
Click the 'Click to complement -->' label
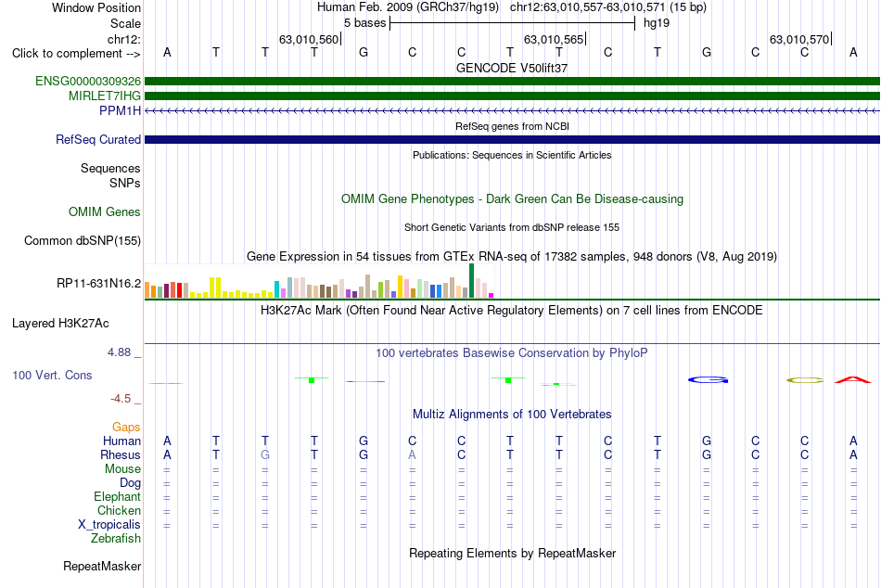pyautogui.click(x=76, y=54)
